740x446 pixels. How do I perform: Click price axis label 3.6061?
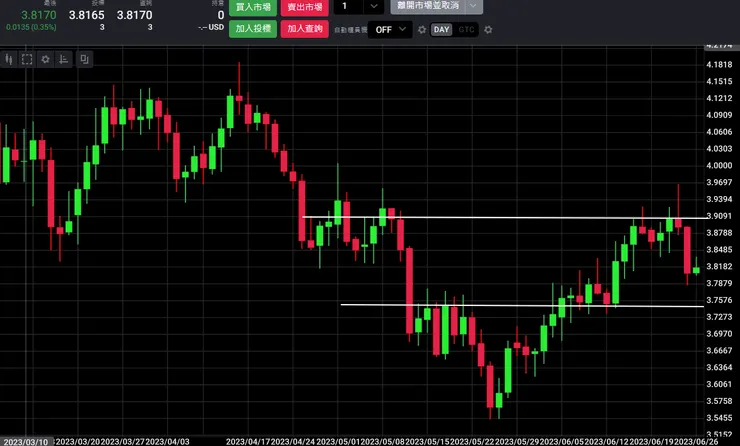(x=719, y=384)
